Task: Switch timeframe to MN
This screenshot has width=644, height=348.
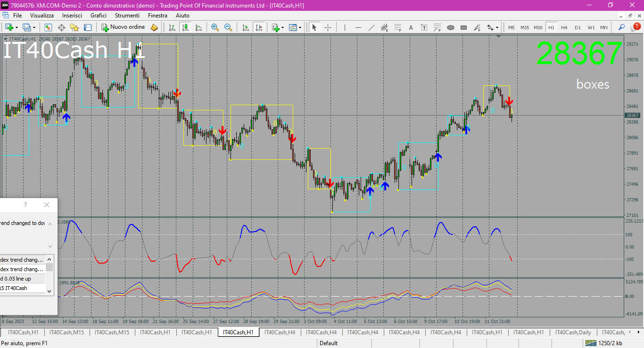Action: [x=603, y=27]
